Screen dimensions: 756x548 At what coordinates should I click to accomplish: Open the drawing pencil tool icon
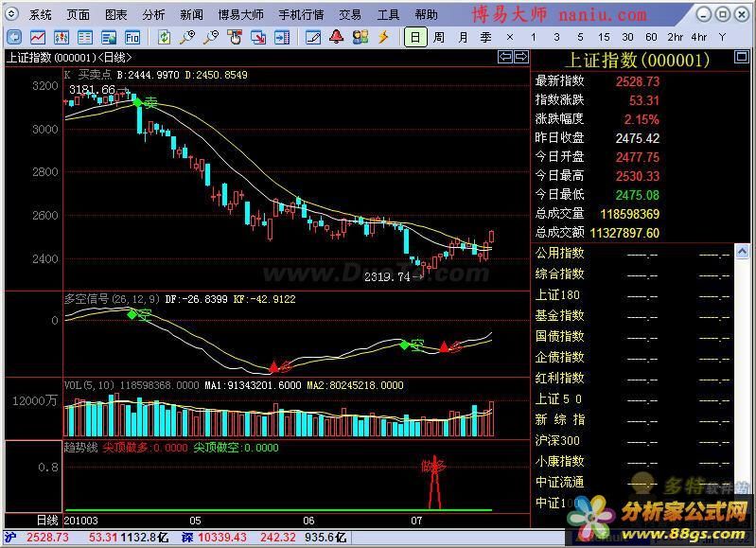click(x=313, y=37)
